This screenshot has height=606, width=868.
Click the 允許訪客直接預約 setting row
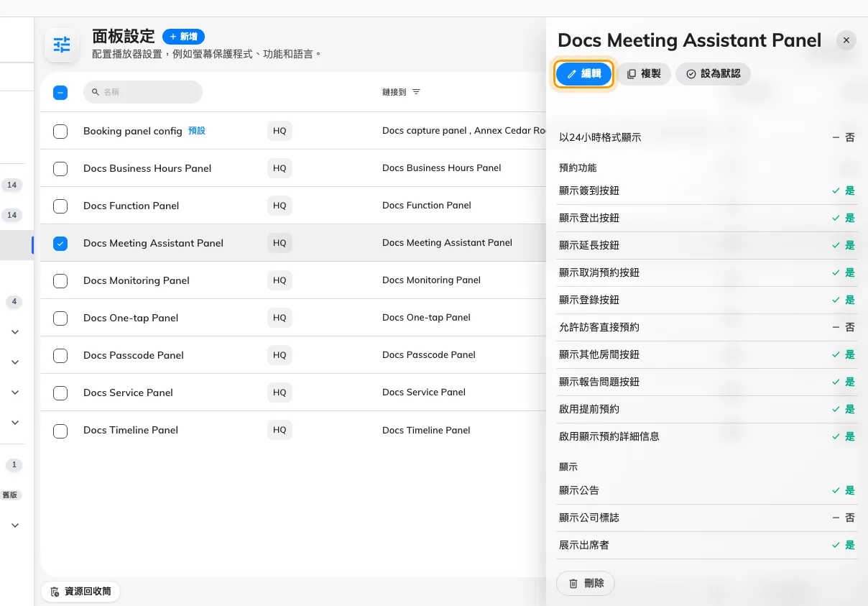click(x=707, y=327)
